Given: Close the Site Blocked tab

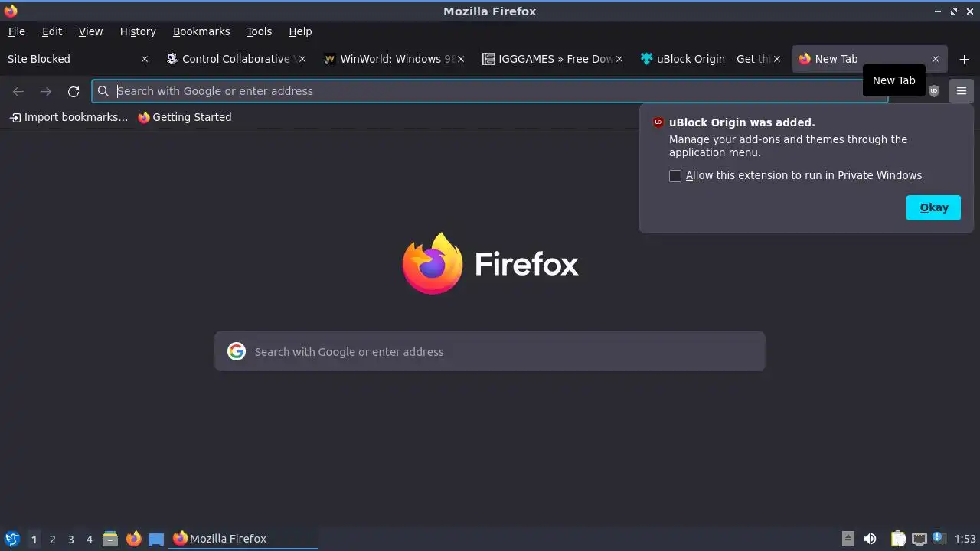Looking at the screenshot, I should [145, 59].
